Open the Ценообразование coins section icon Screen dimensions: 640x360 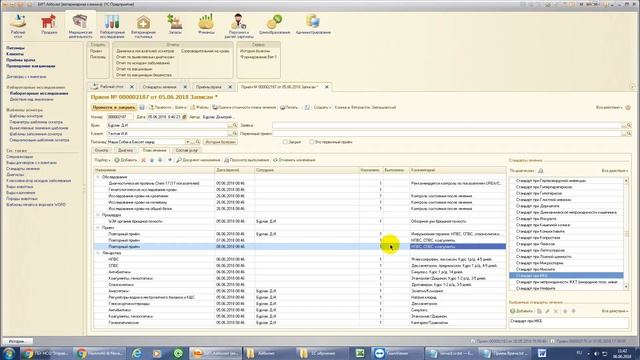click(x=274, y=24)
